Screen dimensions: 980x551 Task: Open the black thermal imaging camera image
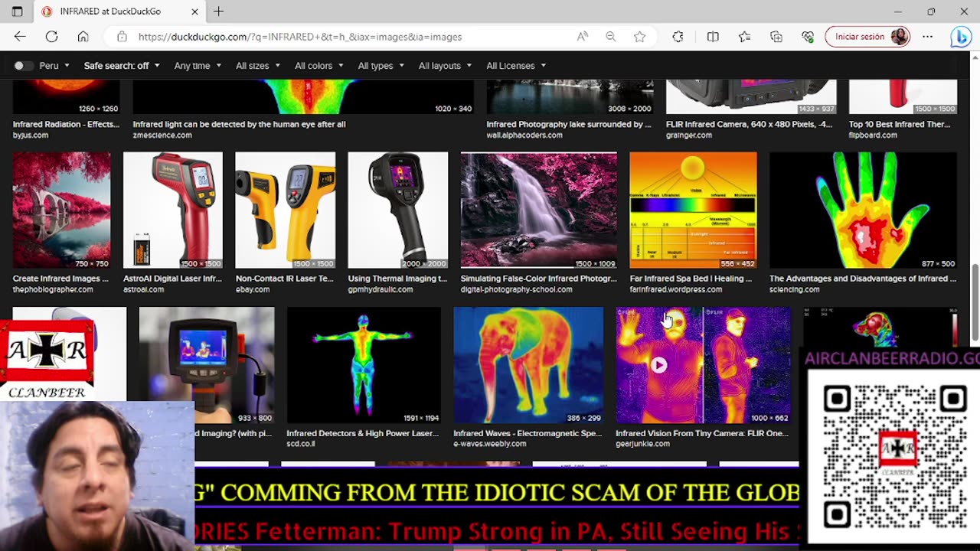pos(398,210)
